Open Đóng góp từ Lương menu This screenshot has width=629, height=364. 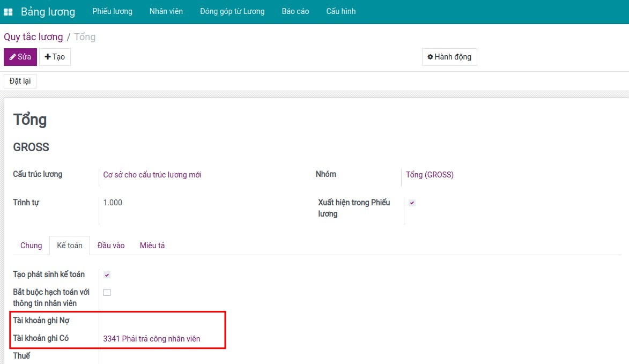232,11
